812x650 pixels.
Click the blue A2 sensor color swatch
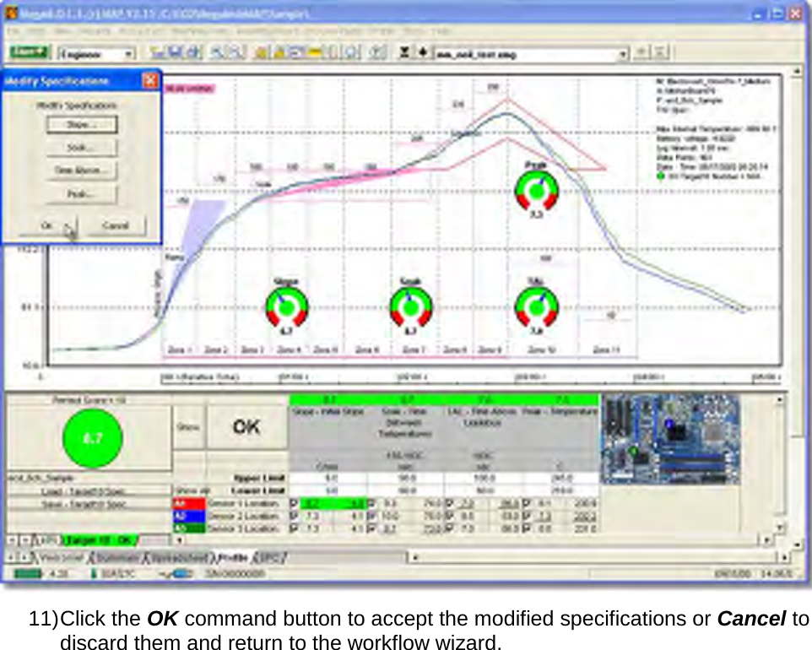point(188,516)
